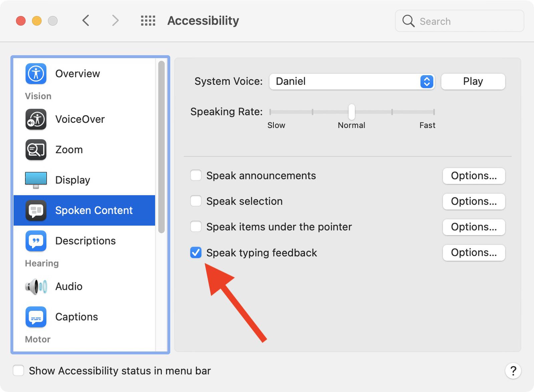Go forward with the right chevron
Screen dimensions: 534x392
(115, 21)
